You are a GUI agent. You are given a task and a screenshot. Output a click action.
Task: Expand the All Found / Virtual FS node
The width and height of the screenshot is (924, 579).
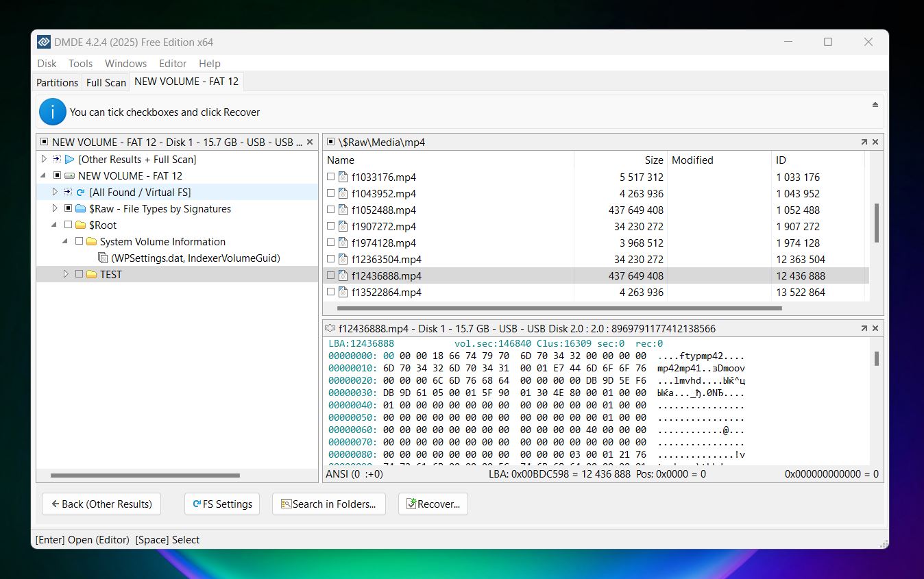tap(56, 193)
